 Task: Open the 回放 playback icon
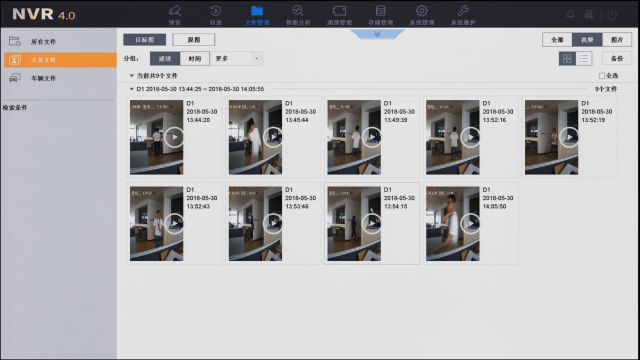[x=216, y=10]
